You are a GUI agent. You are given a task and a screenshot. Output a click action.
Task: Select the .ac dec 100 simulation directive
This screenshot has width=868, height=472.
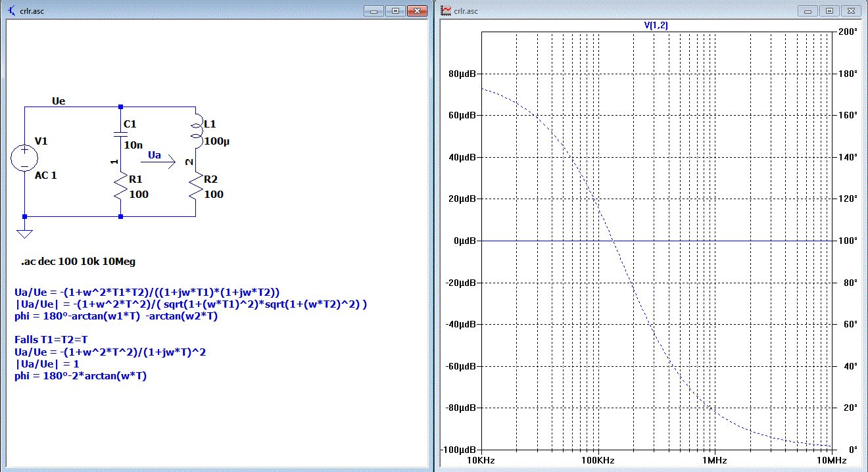78,262
